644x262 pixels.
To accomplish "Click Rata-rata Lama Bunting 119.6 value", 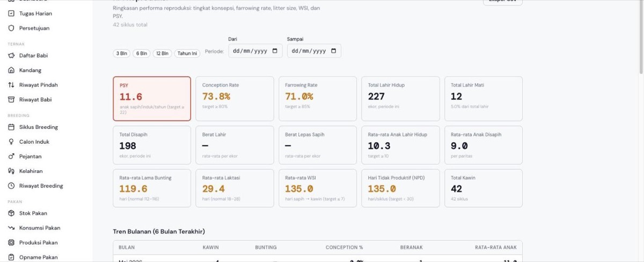I will (133, 189).
